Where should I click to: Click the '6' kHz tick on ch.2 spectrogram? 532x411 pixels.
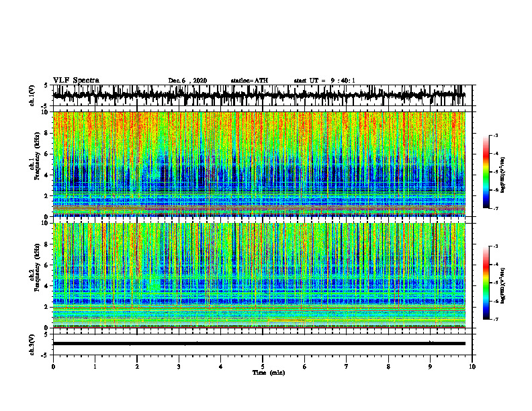46,265
